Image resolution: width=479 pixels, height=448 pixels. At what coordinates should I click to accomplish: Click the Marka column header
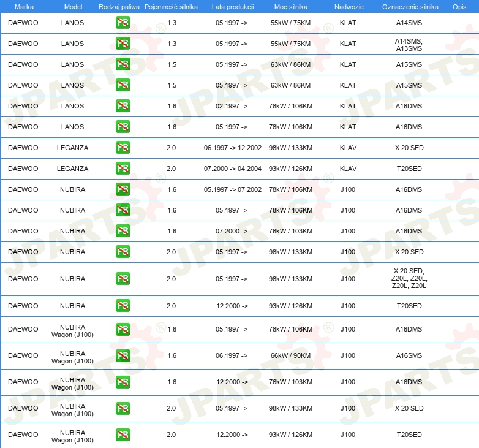(24, 7)
